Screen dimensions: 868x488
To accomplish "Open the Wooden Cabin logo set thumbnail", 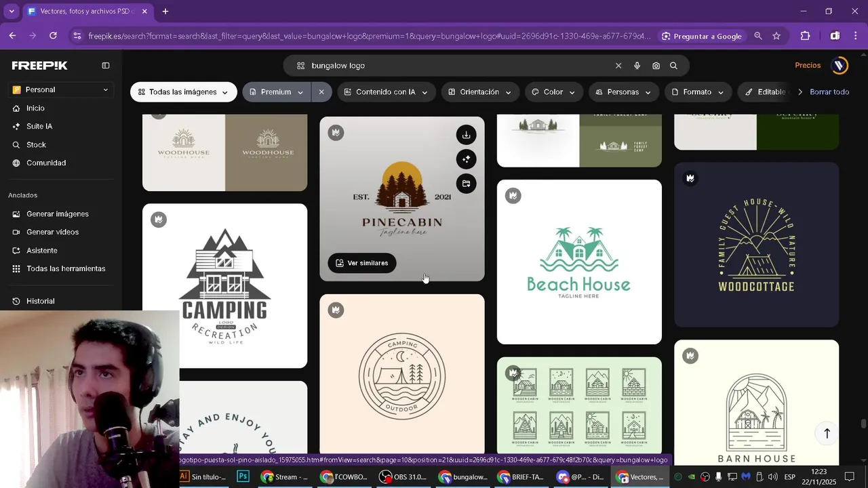I will (579, 405).
